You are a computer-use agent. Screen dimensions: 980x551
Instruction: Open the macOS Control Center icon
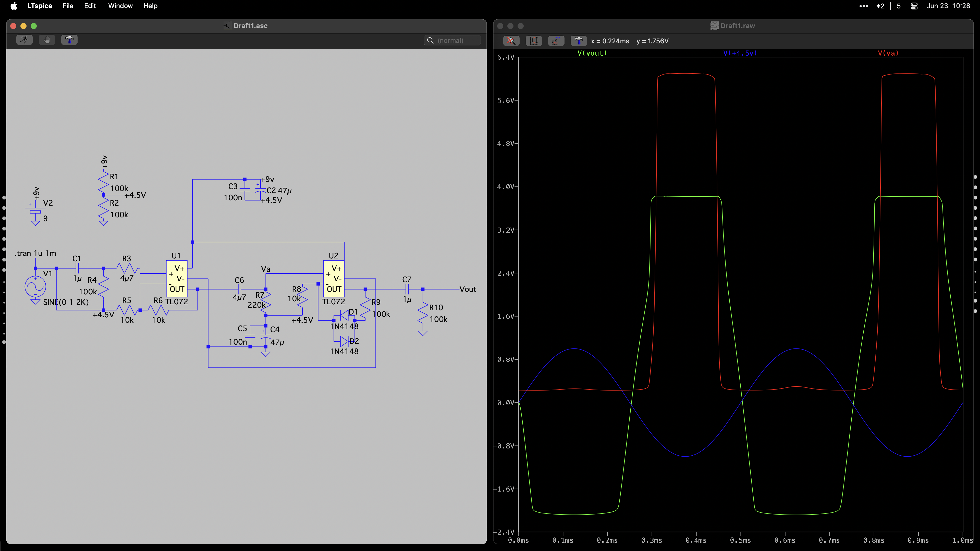tap(914, 6)
